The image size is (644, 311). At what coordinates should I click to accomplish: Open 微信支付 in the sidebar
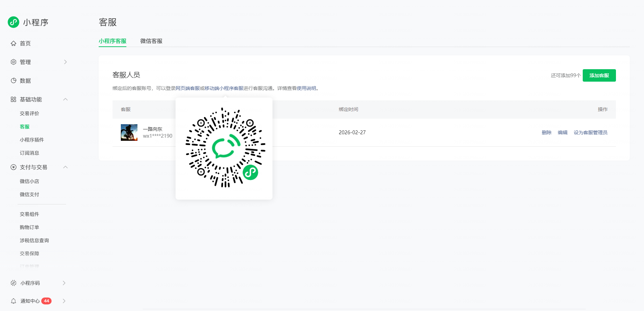[29, 194]
